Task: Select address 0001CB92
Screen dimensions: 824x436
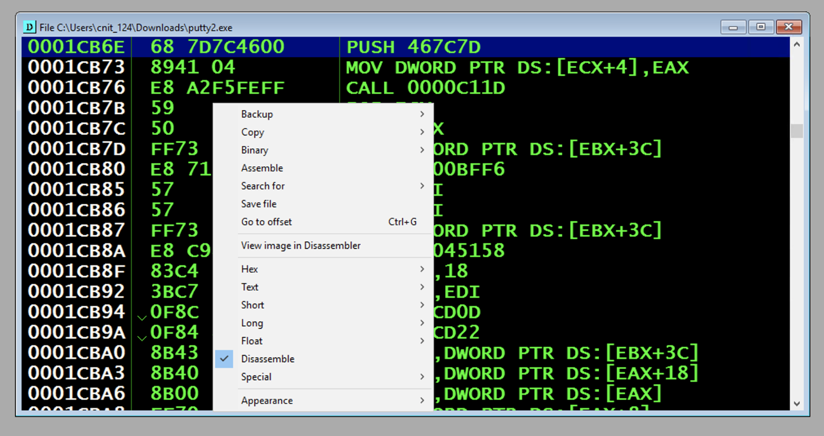Action: pos(77,292)
